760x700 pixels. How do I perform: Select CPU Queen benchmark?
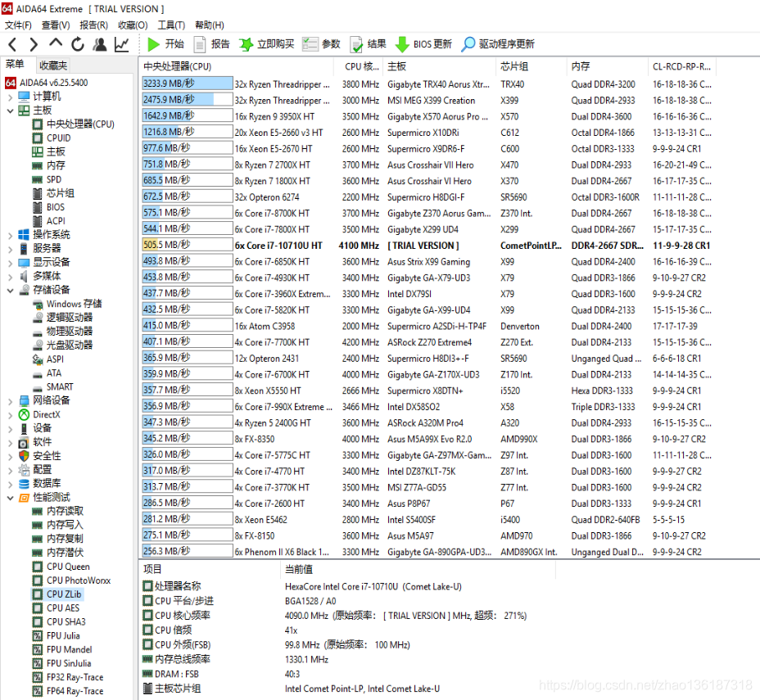click(61, 567)
